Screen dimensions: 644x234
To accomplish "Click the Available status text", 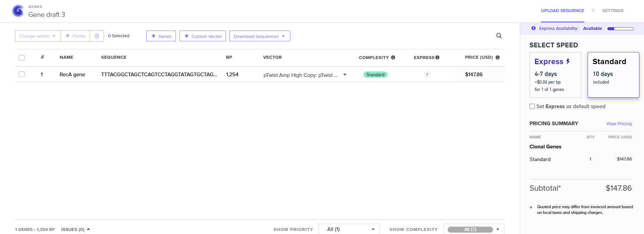I will (x=592, y=29).
